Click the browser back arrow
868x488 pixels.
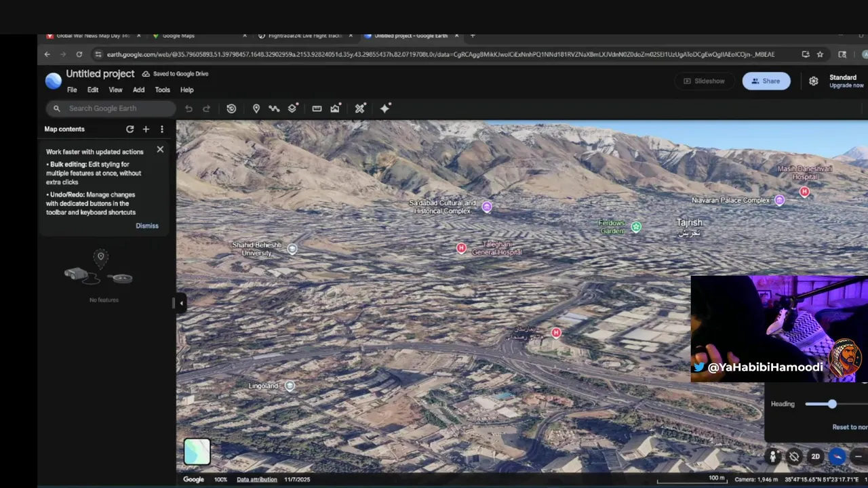47,54
